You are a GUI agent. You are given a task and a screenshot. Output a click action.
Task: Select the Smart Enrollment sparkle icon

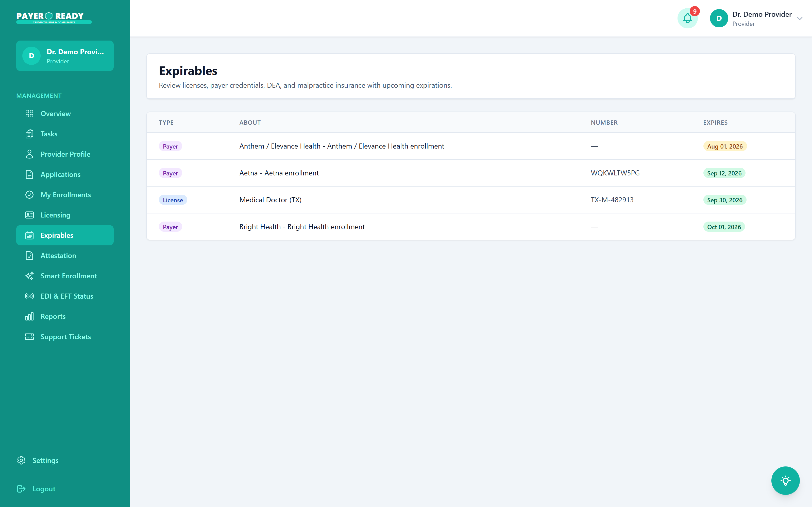click(x=29, y=276)
